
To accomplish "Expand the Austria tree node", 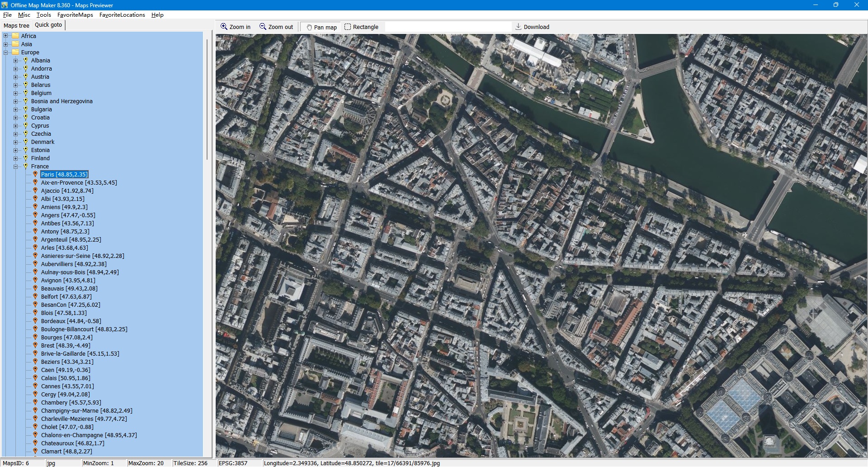I will (x=16, y=76).
